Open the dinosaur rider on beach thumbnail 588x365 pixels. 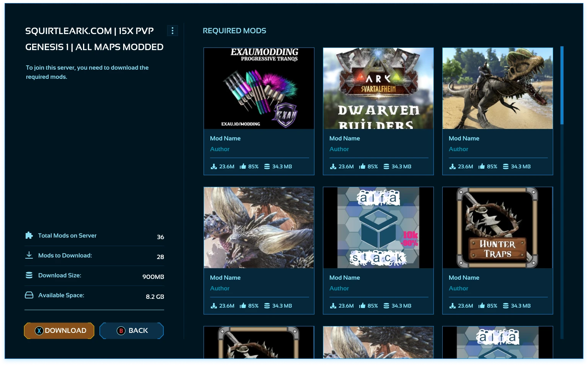click(x=498, y=88)
